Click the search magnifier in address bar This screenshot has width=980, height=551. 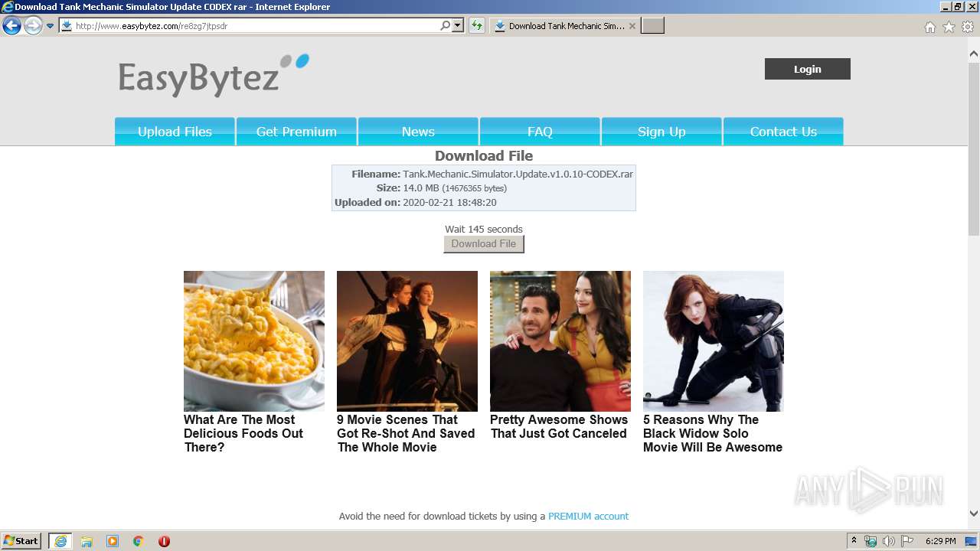coord(445,25)
